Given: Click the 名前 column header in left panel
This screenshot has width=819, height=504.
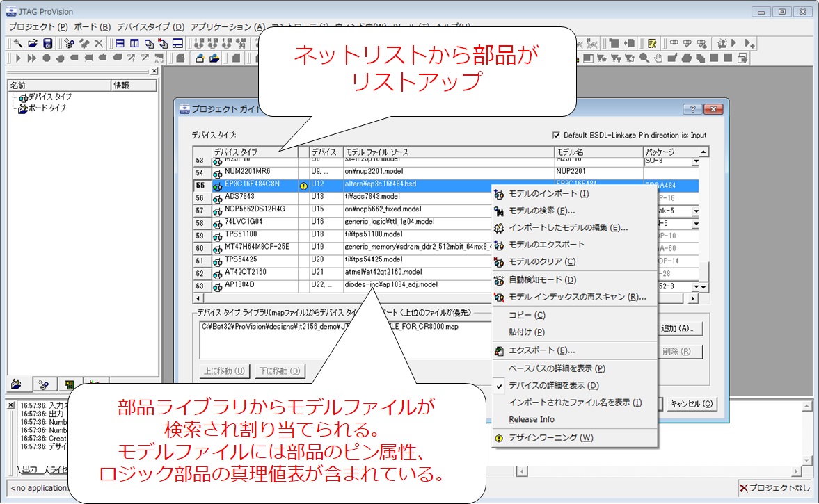Looking at the screenshot, I should [x=60, y=85].
